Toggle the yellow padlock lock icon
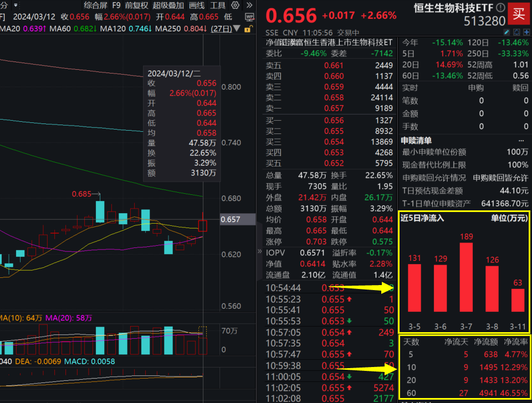The width and height of the screenshot is (532, 403). 248,29
